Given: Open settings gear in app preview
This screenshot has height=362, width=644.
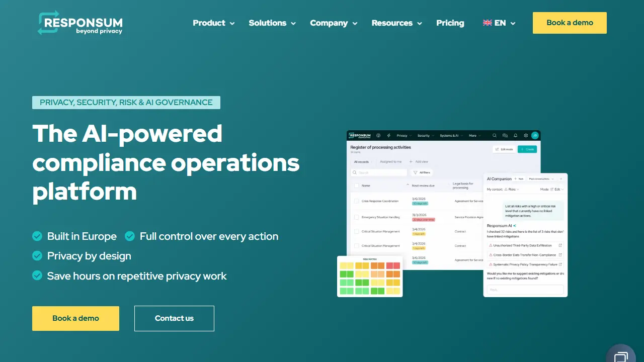Looking at the screenshot, I should [526, 135].
